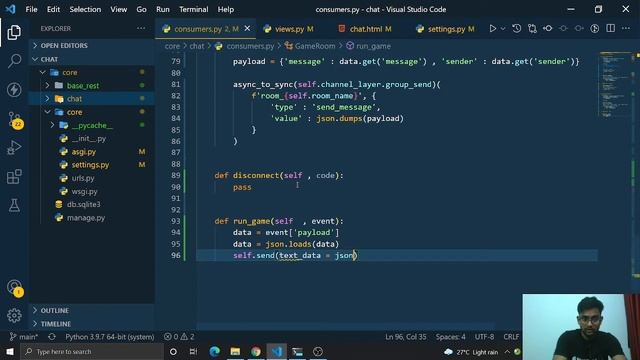The height and width of the screenshot is (360, 640).
Task: Open the Run menu
Action: click(162, 9)
